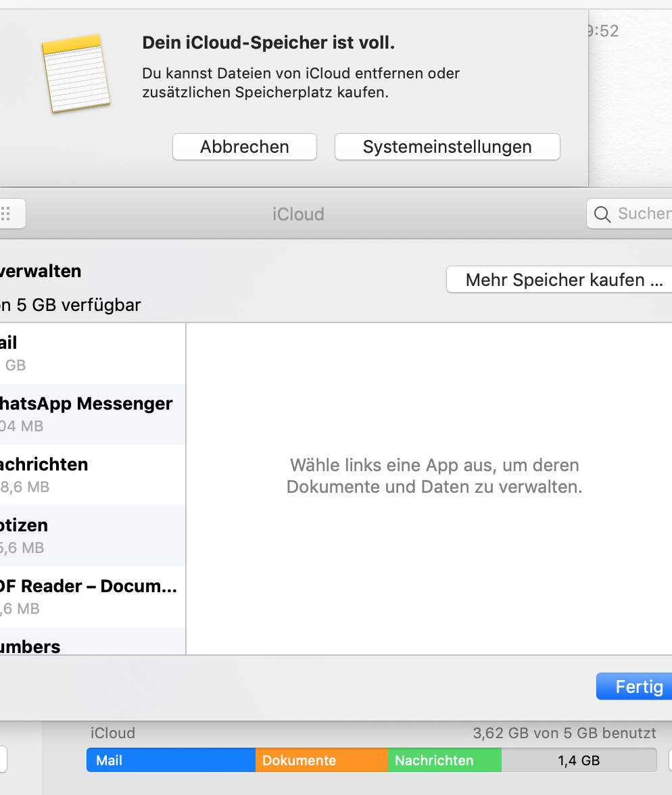This screenshot has width=672, height=795.
Task: Select the Mail entry in storage list
Action: pyautogui.click(x=93, y=354)
